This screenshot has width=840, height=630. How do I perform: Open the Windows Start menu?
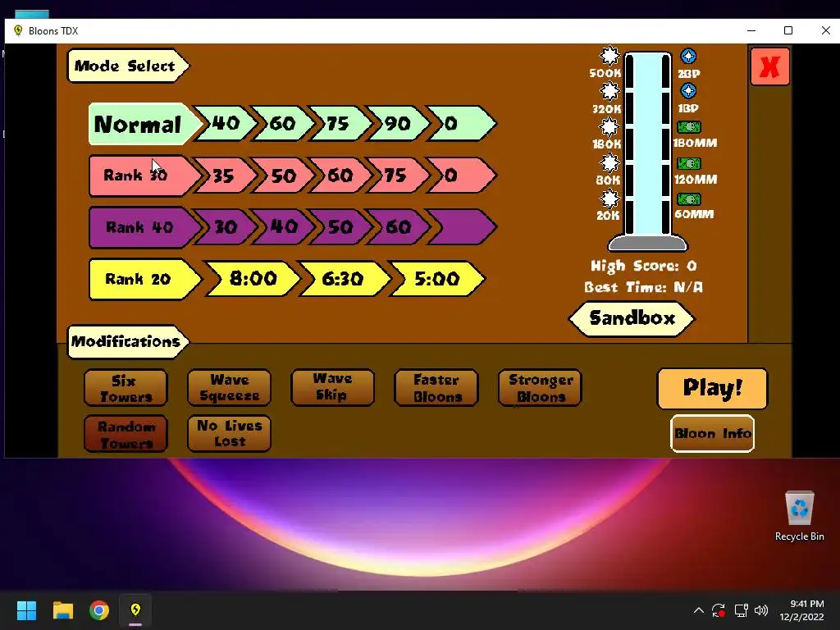pos(26,610)
